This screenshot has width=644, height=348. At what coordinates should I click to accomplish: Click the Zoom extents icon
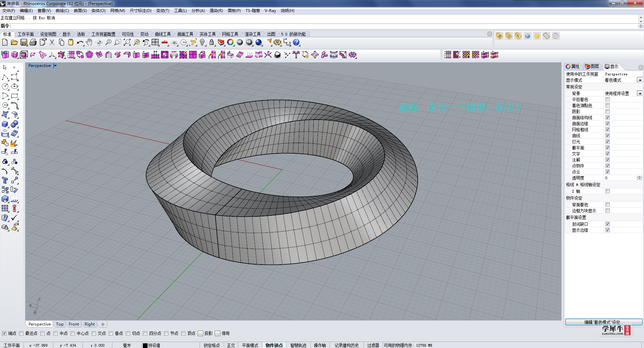coord(127,43)
